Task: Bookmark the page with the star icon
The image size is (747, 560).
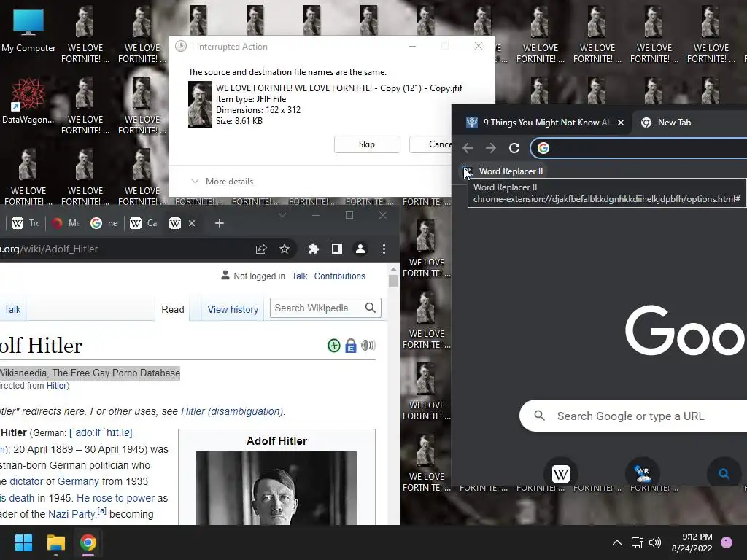Action: point(285,249)
